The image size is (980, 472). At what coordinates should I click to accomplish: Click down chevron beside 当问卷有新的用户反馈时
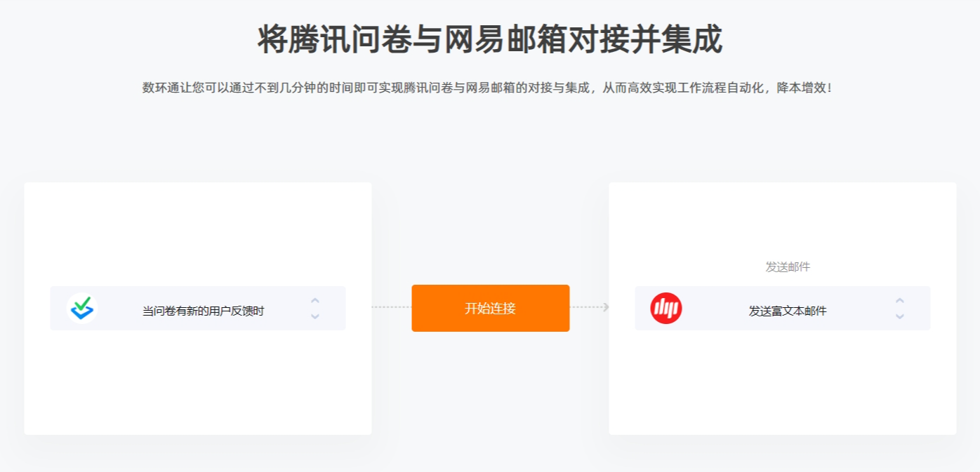[315, 316]
